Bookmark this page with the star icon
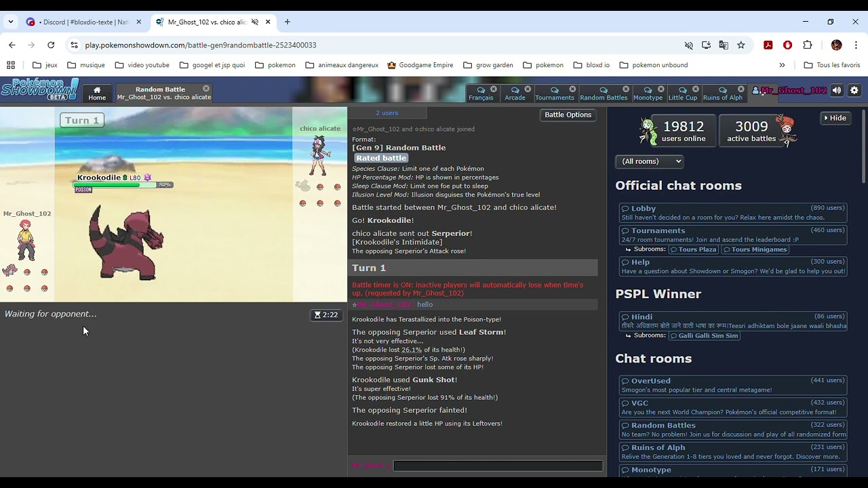 (741, 45)
